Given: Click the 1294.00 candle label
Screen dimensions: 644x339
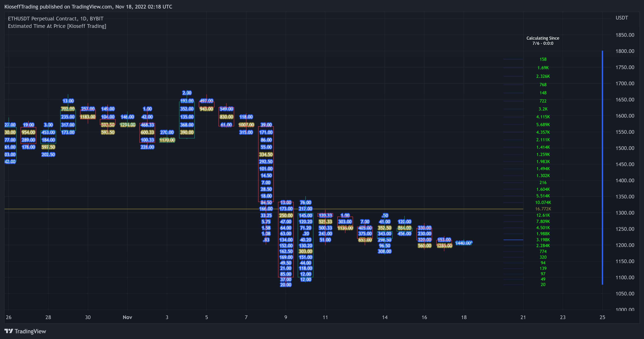Looking at the screenshot, I should 128,125.
